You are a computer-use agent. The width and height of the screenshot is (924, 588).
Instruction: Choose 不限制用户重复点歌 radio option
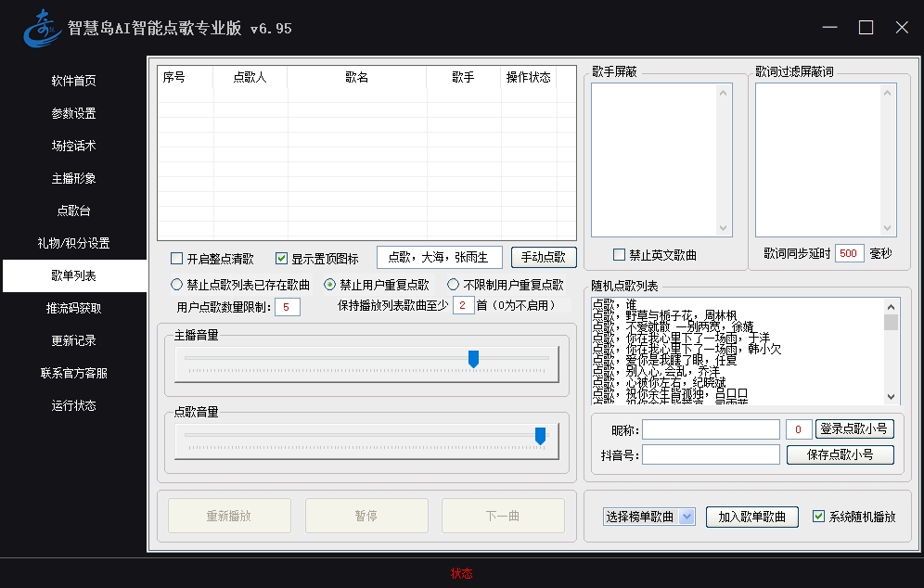pyautogui.click(x=454, y=285)
